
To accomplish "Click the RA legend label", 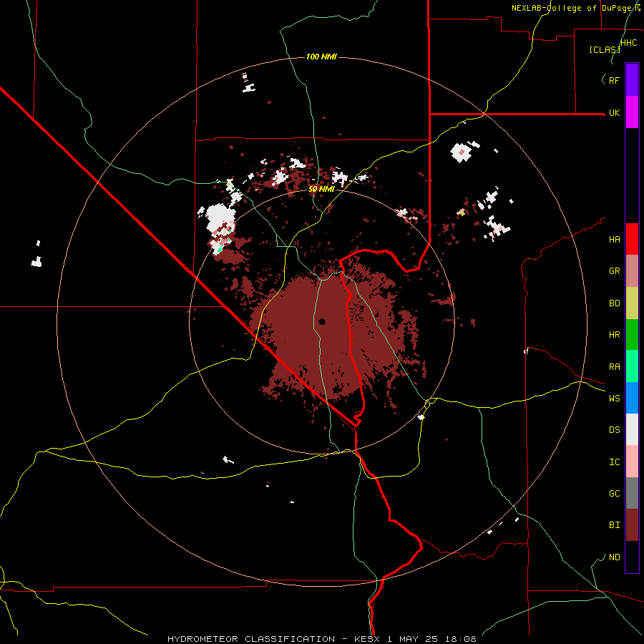I will tap(614, 367).
